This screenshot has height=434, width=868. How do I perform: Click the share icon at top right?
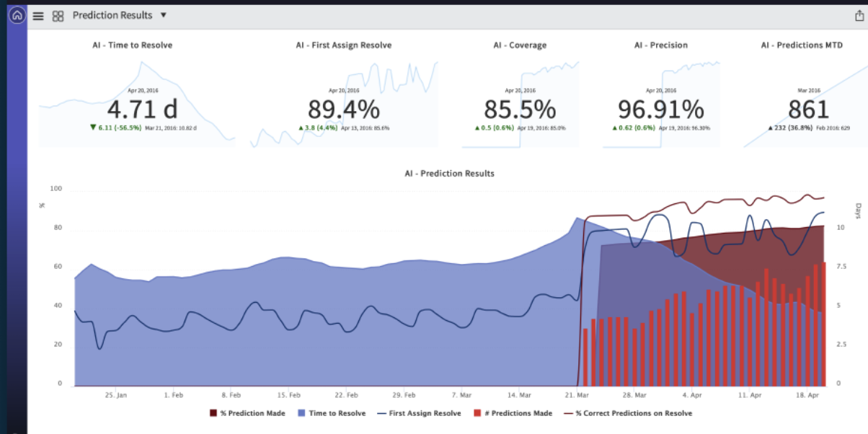pos(859,15)
